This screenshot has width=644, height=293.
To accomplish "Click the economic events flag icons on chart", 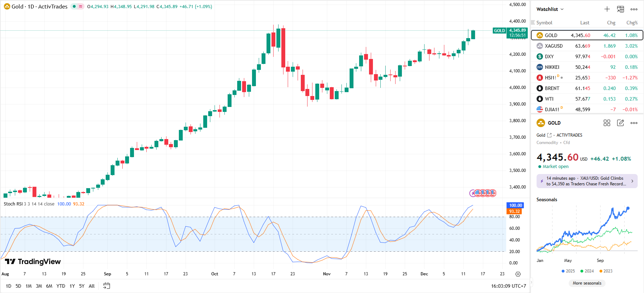I will coord(483,193).
